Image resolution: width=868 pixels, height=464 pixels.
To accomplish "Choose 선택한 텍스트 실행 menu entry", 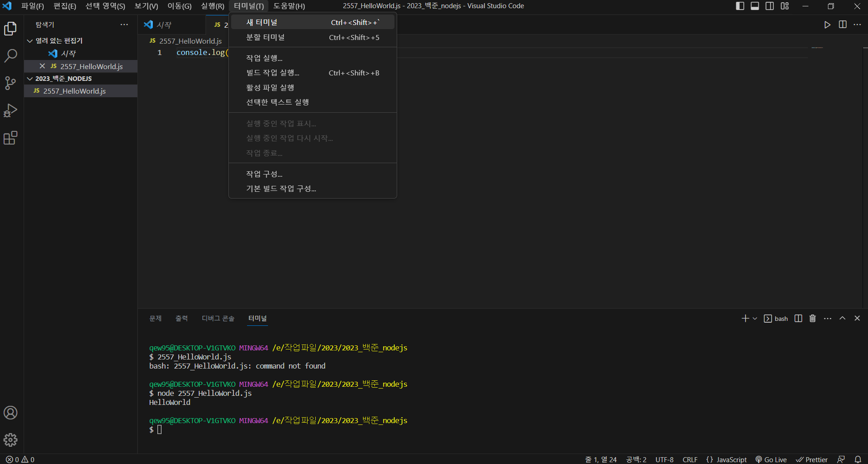I will 313,102.
